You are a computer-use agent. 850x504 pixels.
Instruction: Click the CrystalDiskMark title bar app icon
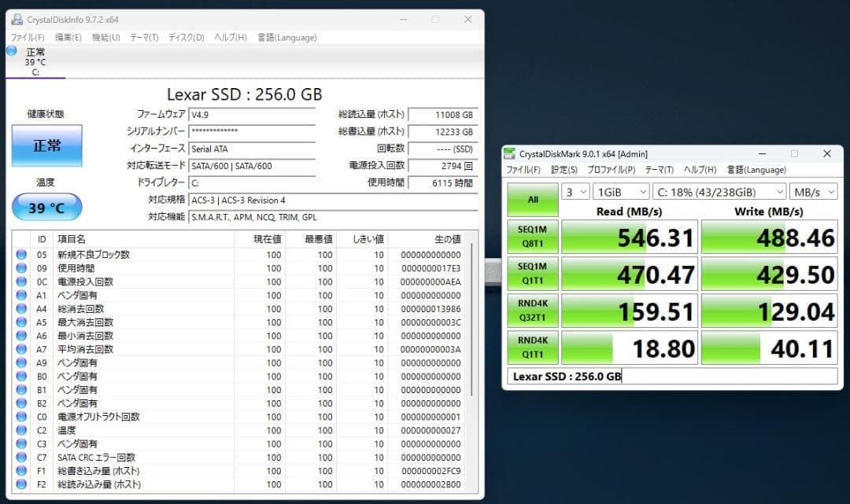512,153
